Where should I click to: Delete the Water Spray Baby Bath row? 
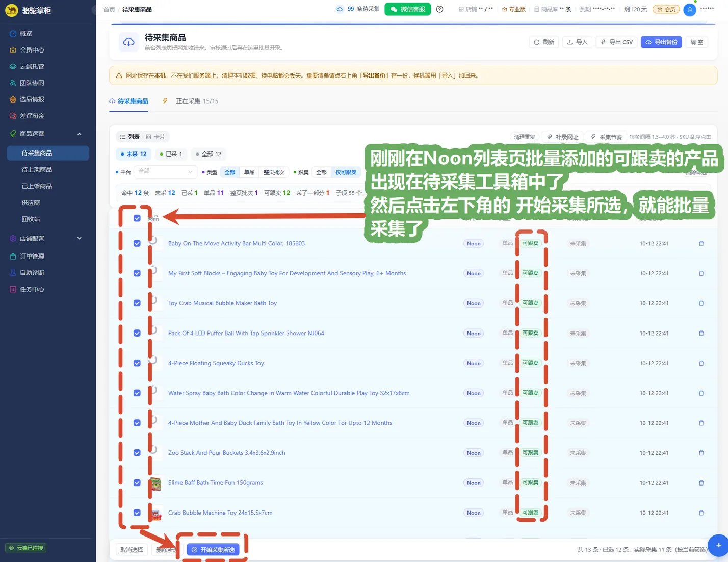click(x=701, y=393)
